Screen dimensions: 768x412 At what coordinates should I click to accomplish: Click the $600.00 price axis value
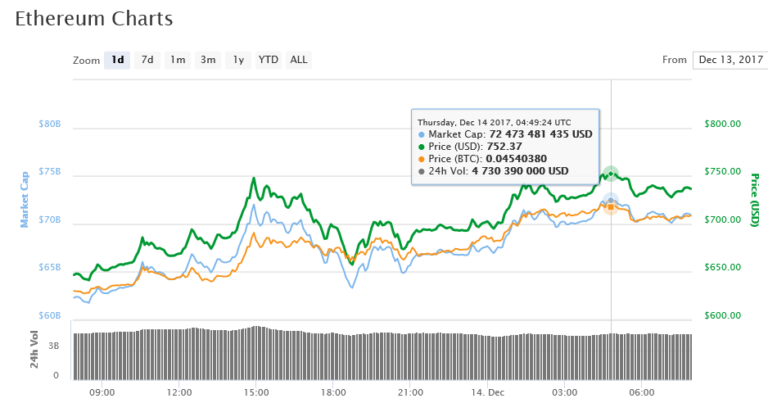click(x=722, y=315)
